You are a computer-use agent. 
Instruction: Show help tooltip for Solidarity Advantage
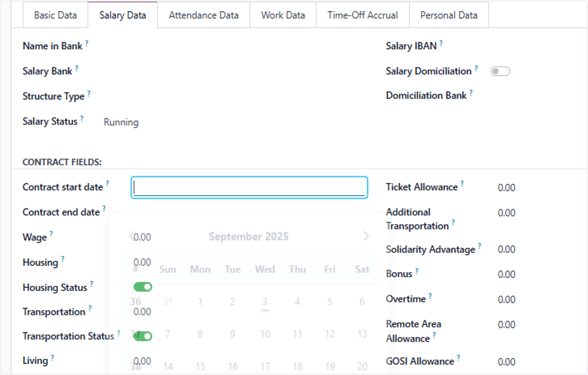pyautogui.click(x=479, y=247)
